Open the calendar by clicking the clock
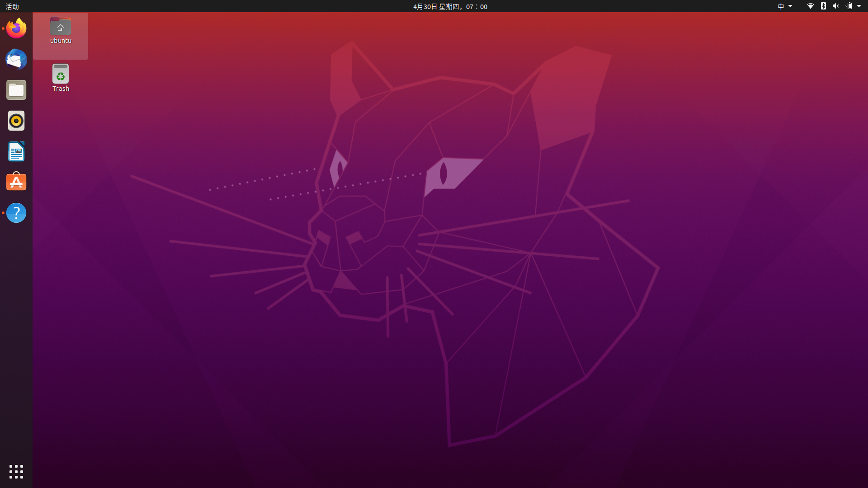 [x=449, y=6]
